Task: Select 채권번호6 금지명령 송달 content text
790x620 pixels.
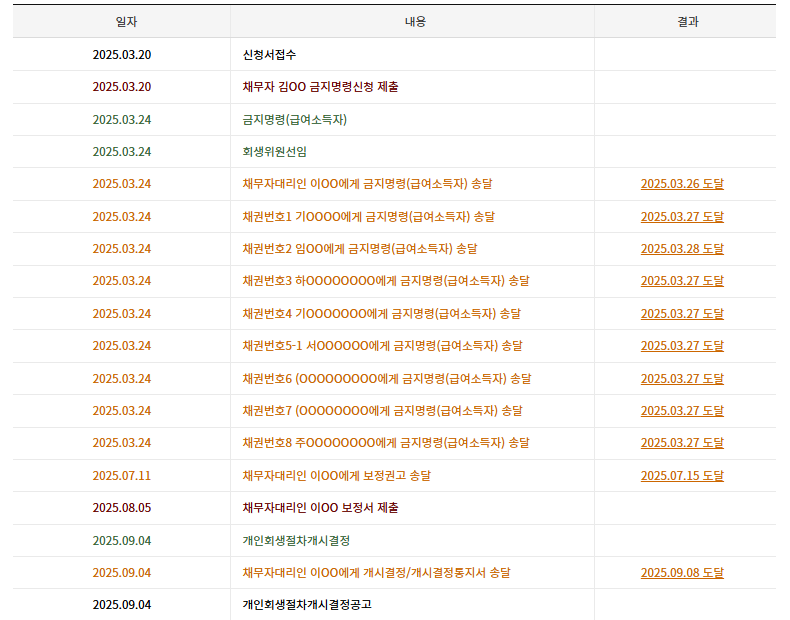Action: coord(386,379)
